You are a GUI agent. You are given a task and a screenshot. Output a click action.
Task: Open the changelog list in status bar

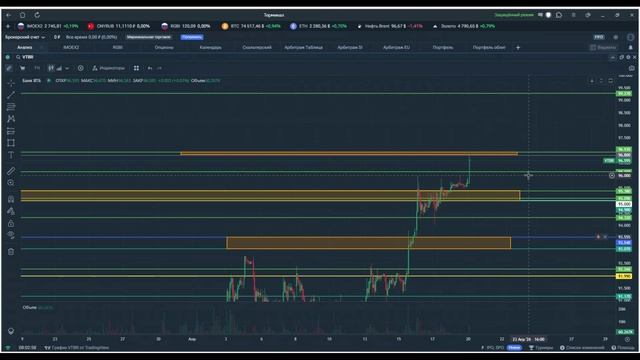click(582, 348)
